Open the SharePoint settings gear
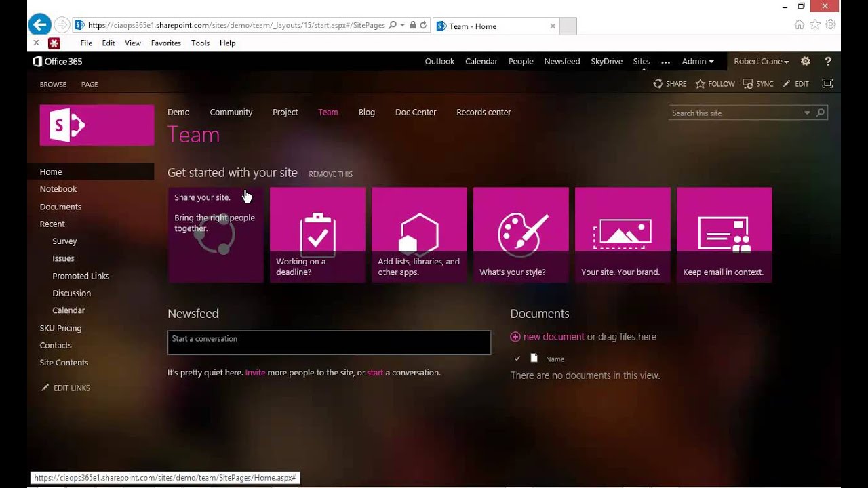The image size is (868, 488). [806, 61]
